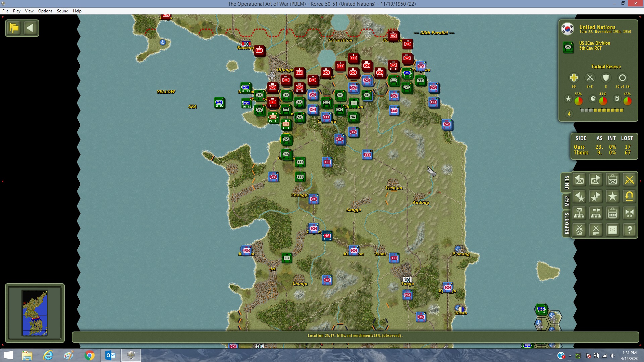Open Google Chrome from the taskbar

click(x=90, y=355)
